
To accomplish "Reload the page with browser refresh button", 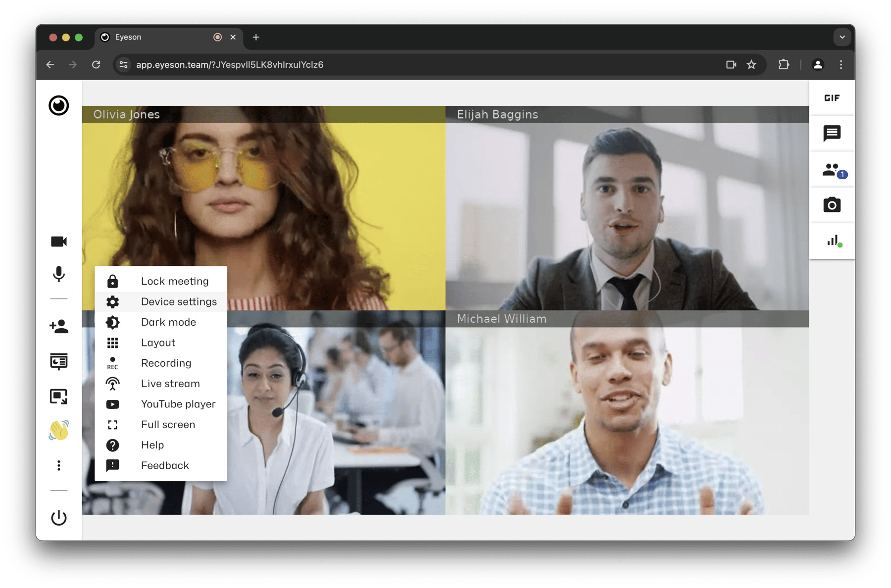I will pyautogui.click(x=96, y=65).
